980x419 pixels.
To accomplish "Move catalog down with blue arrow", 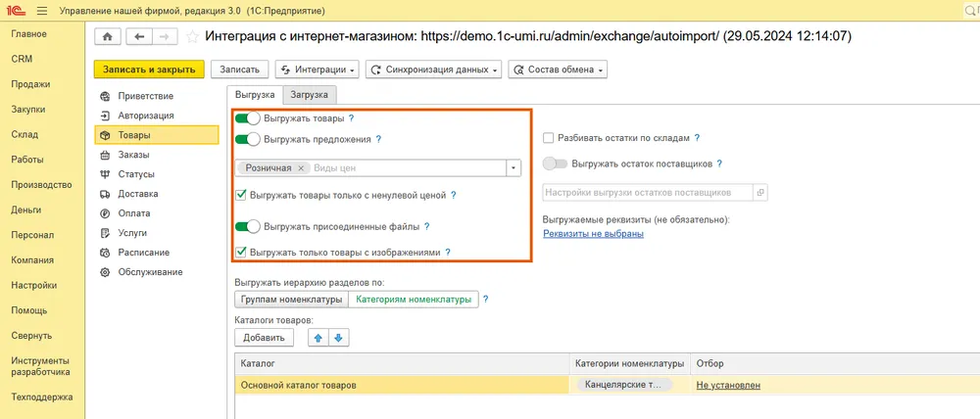I will [338, 338].
